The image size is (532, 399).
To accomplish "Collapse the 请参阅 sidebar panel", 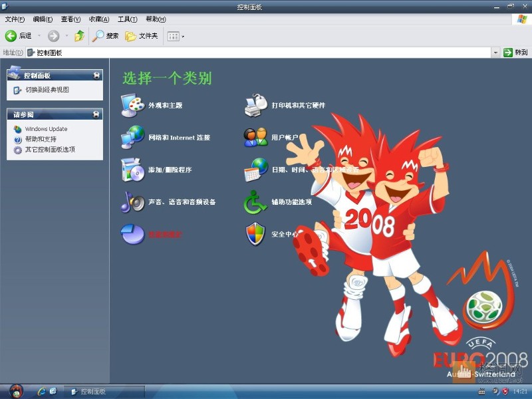I will pyautogui.click(x=97, y=114).
